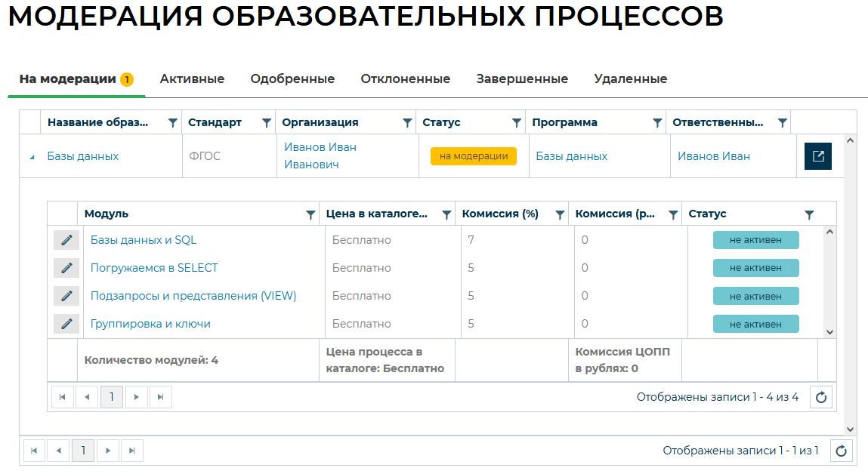
Task: Click the на модерации status badge
Action: pyautogui.click(x=473, y=156)
